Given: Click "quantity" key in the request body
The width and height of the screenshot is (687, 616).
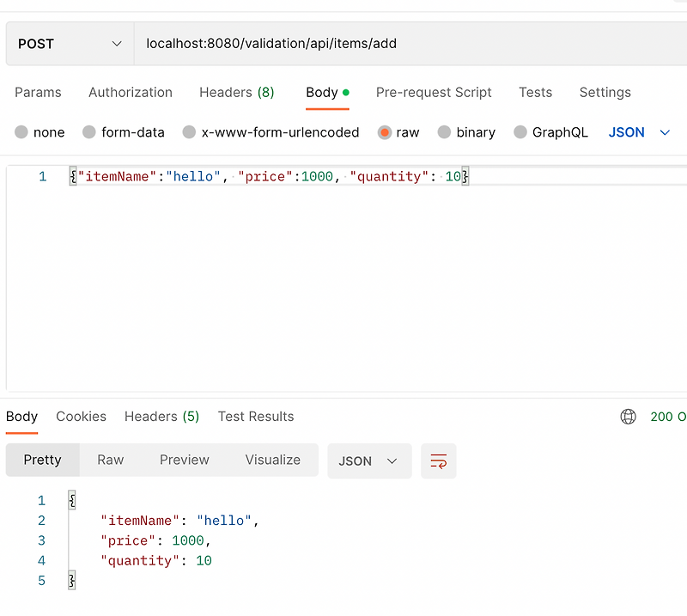Looking at the screenshot, I should [389, 176].
